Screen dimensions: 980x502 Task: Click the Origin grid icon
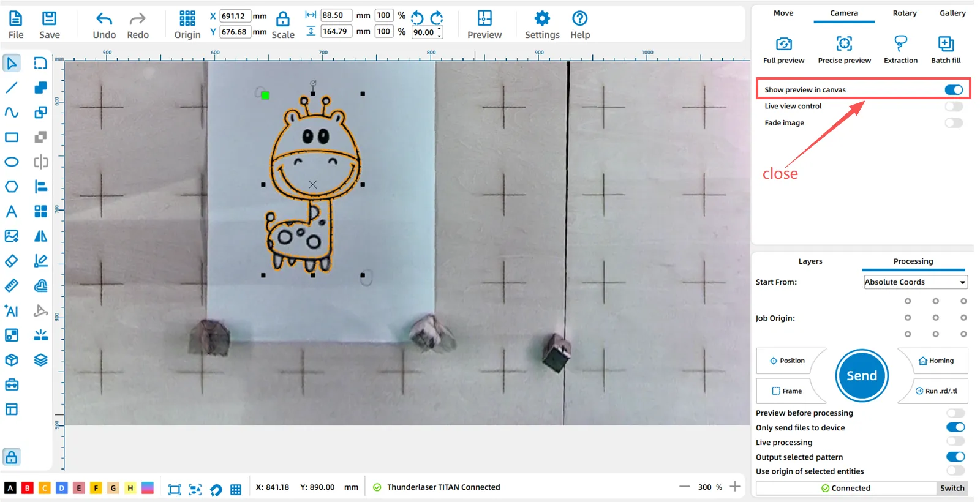pyautogui.click(x=187, y=18)
